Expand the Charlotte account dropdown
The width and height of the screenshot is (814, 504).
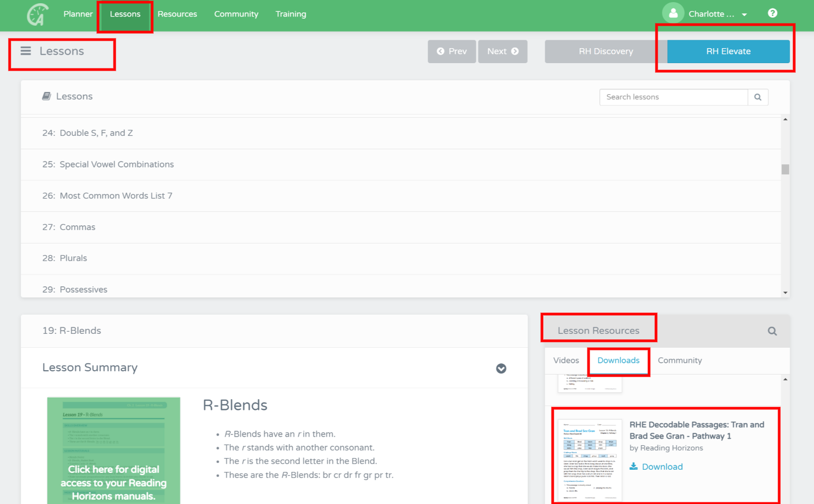744,15
